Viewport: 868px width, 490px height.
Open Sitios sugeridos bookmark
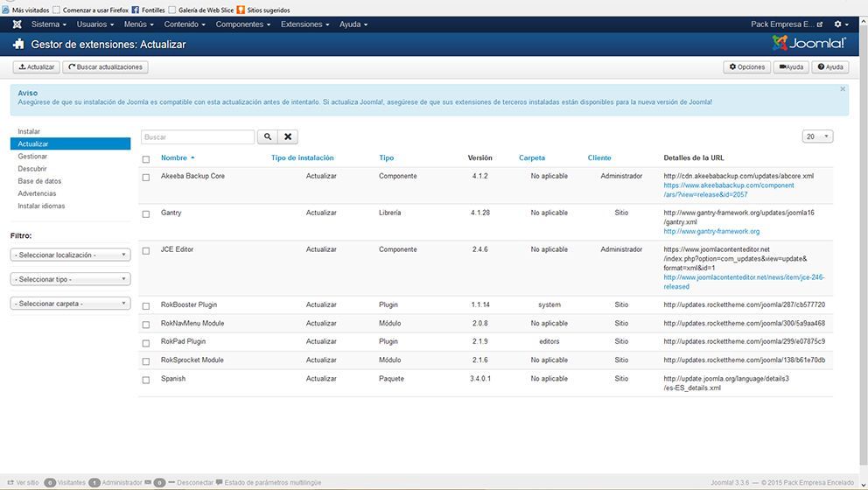[263, 10]
